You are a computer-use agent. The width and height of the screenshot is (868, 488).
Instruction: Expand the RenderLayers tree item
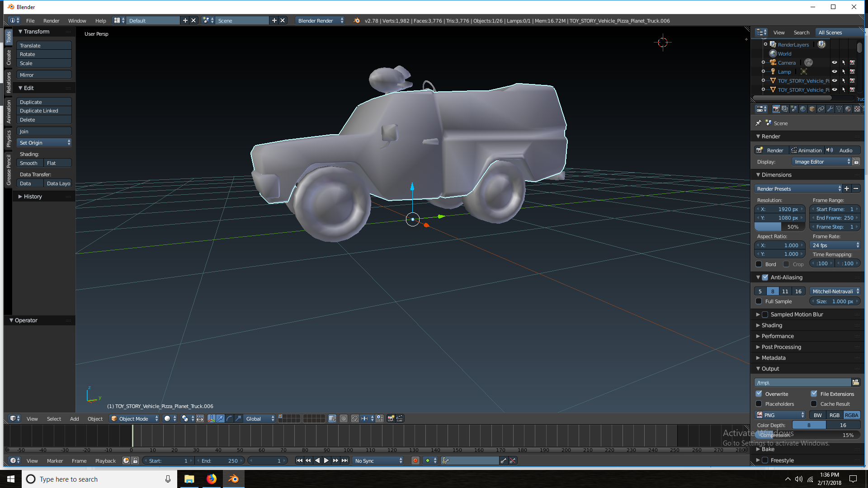pos(765,44)
